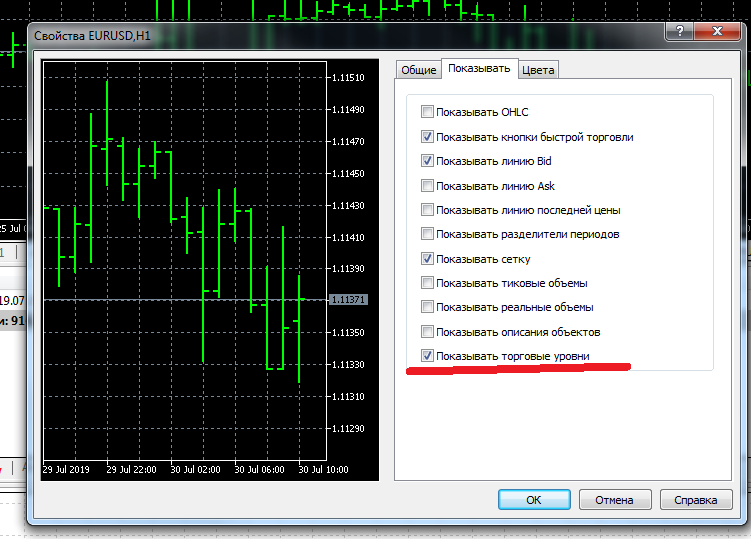751x539 pixels.
Task: Select the Показывать tab
Action: pos(479,69)
